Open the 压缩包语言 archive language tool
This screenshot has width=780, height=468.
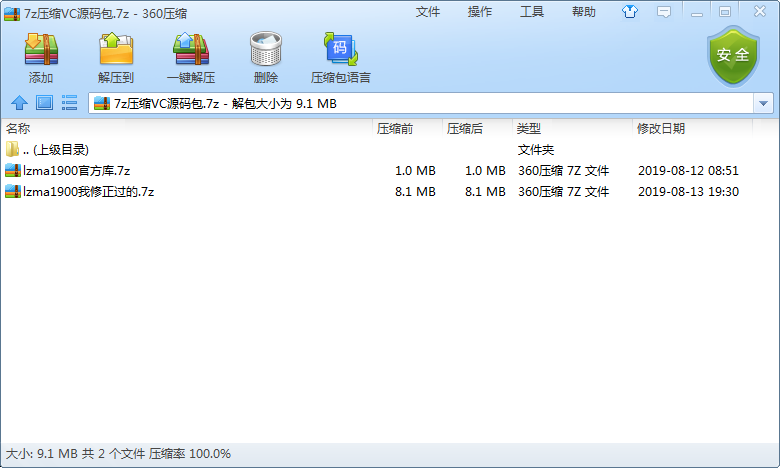[x=341, y=57]
